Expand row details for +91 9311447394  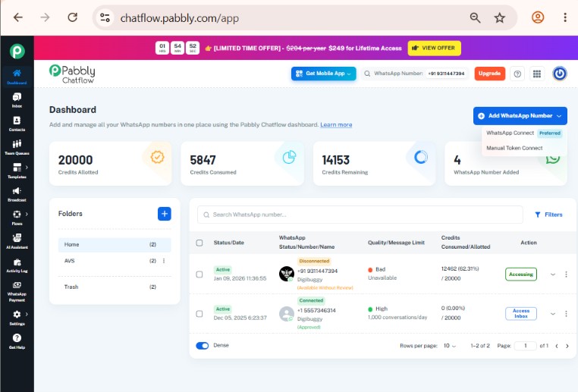coord(553,274)
